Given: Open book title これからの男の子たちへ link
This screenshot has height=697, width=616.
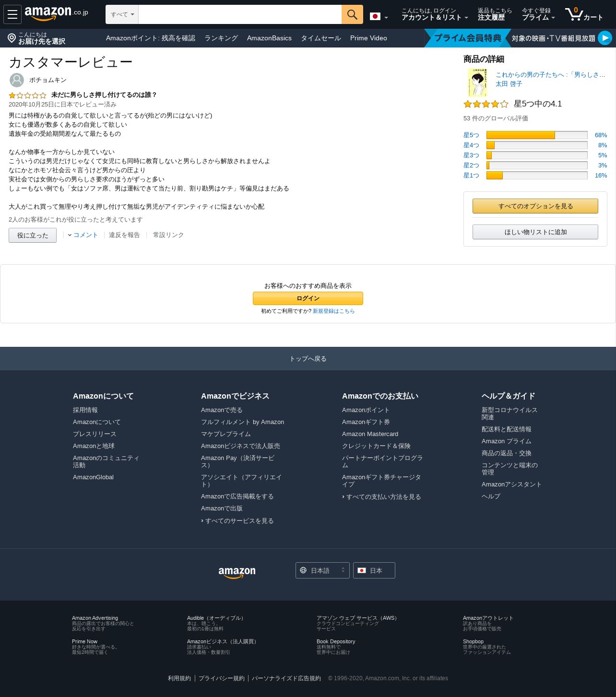Looking at the screenshot, I should pyautogui.click(x=550, y=75).
